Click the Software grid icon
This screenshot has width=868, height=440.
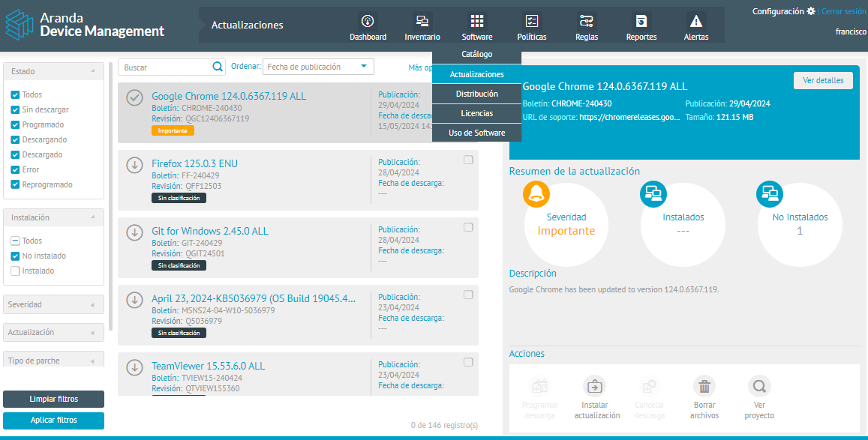point(477,21)
